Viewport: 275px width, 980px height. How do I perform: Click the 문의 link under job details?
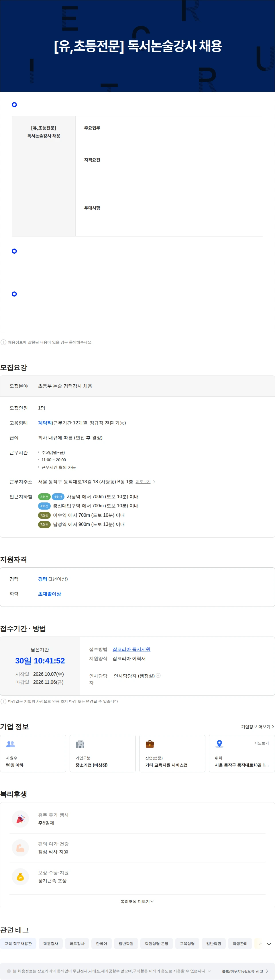click(x=72, y=342)
